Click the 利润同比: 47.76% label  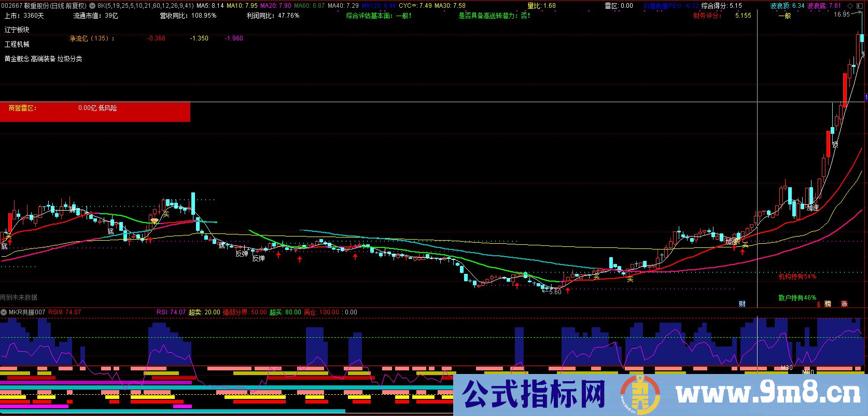(x=273, y=16)
